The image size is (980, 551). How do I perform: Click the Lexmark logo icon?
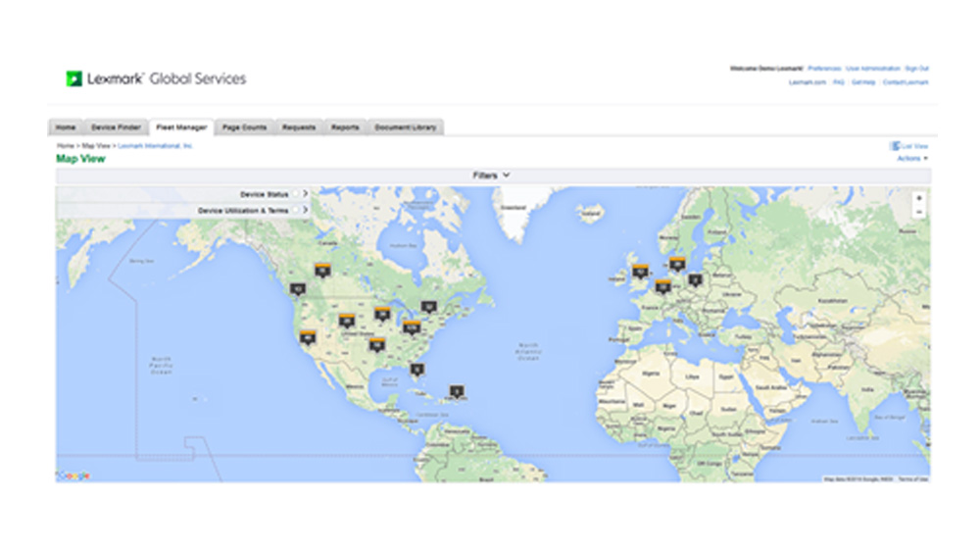click(73, 78)
